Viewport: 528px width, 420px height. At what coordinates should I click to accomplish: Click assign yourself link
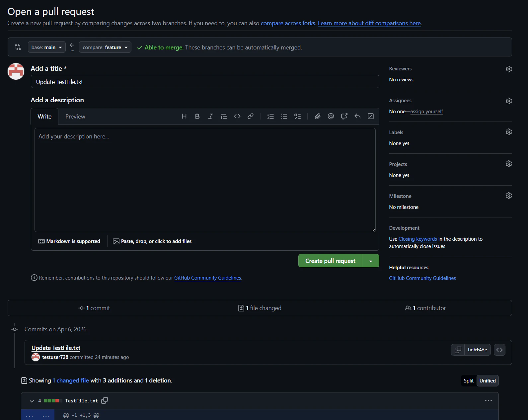(x=426, y=112)
